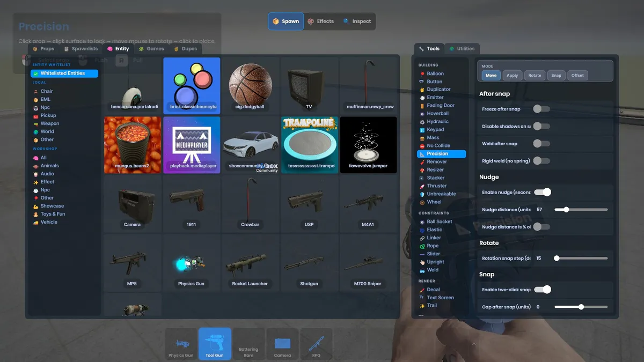Image resolution: width=644 pixels, height=362 pixels.
Task: Spawn the Rocket Launcher weapon
Action: 250,263
